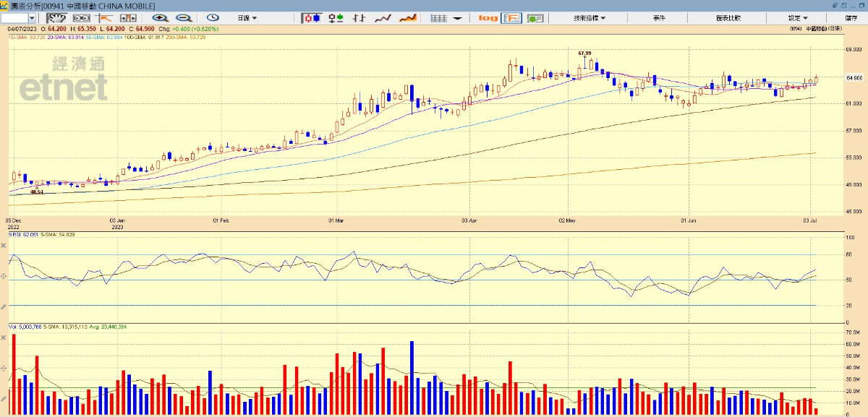Toggle the highlighted F chart display button

point(511,17)
